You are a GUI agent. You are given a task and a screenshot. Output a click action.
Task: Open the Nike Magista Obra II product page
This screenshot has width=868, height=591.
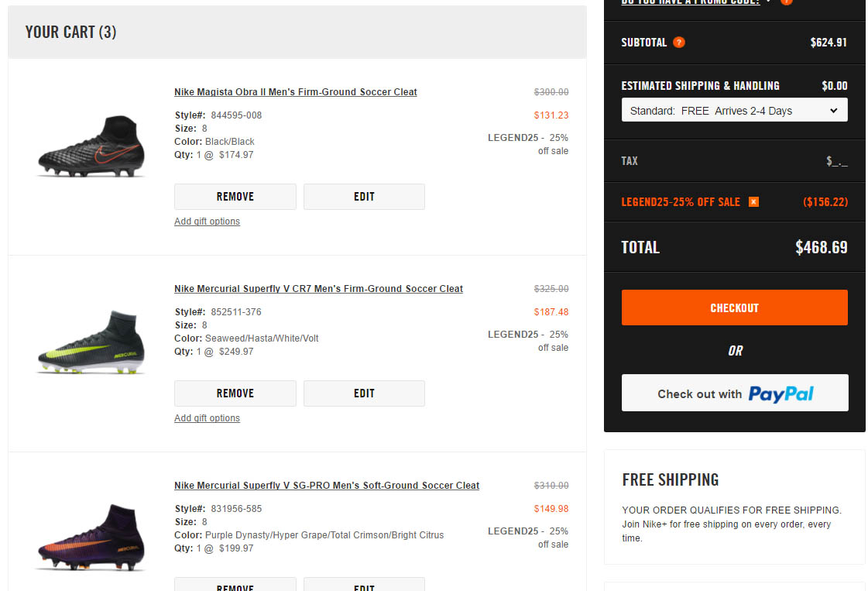295,91
